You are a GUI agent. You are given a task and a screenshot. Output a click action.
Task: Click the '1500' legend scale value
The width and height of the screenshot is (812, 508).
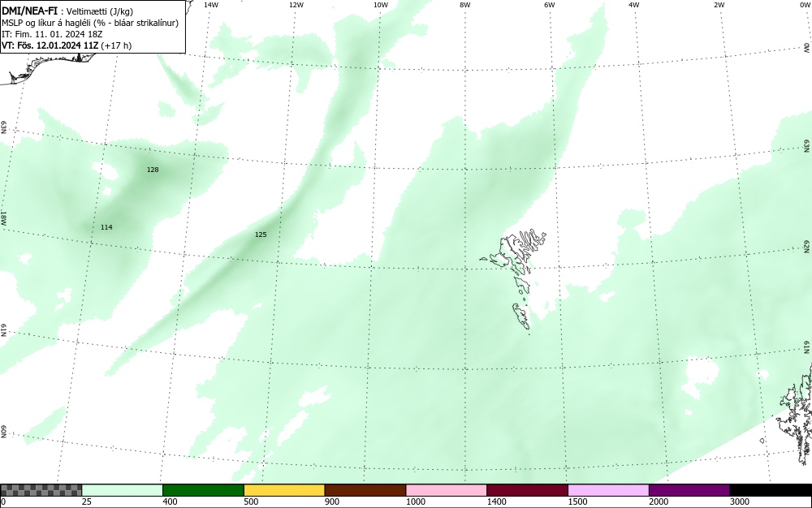point(577,502)
